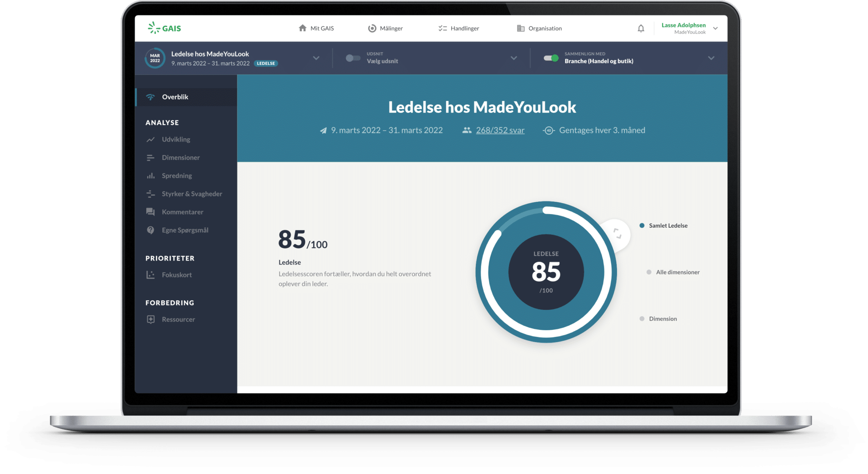The height and width of the screenshot is (474, 868).
Task: Click Gentages hver 3. måned text
Action: pos(602,131)
